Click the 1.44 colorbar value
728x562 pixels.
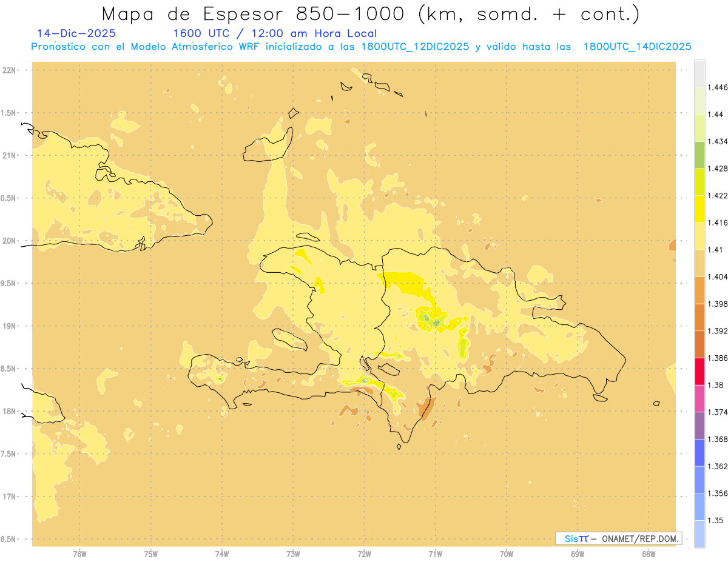(x=717, y=115)
